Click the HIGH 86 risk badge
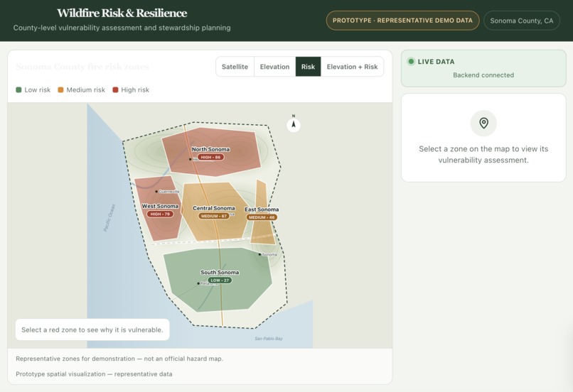 pyautogui.click(x=210, y=158)
